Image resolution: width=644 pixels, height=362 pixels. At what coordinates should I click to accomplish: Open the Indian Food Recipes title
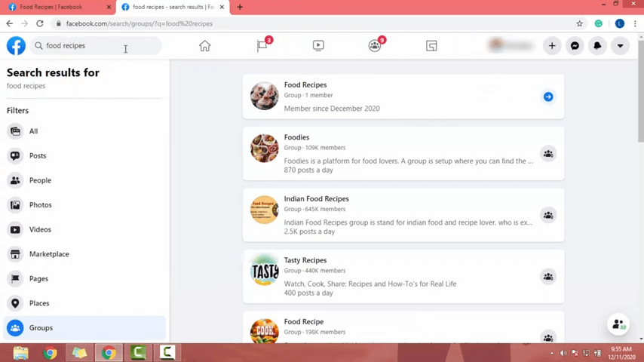316,198
